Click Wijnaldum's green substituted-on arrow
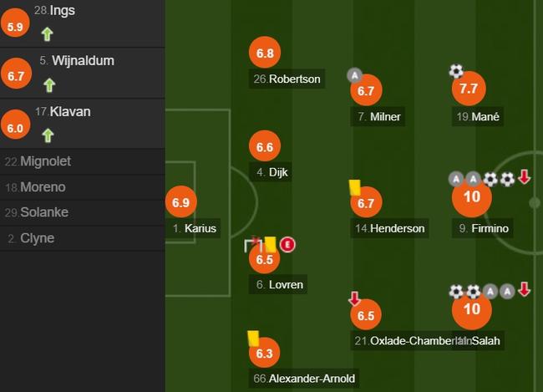This screenshot has width=543, height=392. (49, 85)
